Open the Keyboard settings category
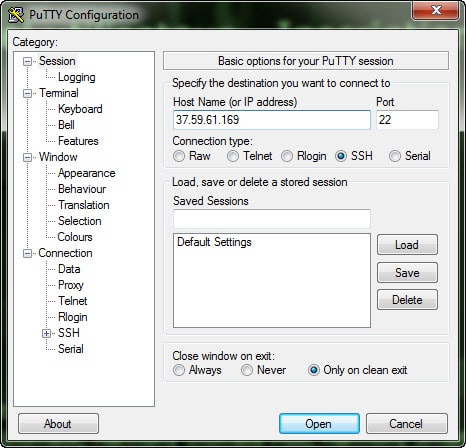Image resolution: width=466 pixels, height=448 pixels. pos(80,109)
